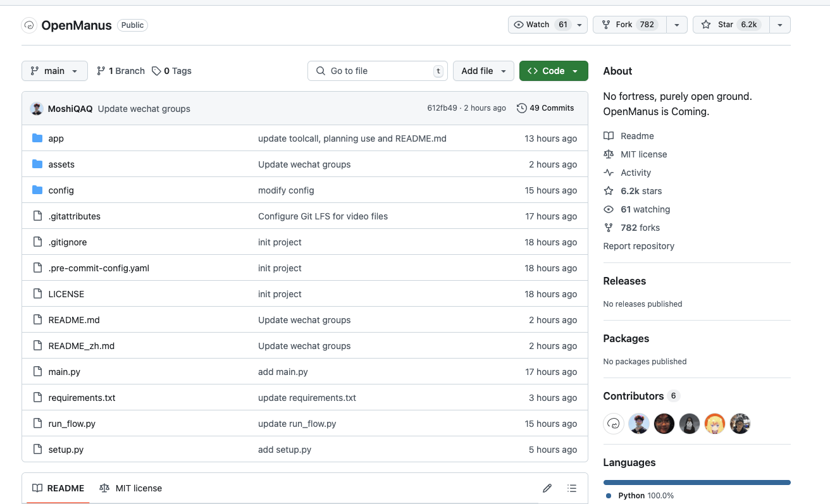
Task: Click the Python 100.0% language label
Action: (640, 496)
